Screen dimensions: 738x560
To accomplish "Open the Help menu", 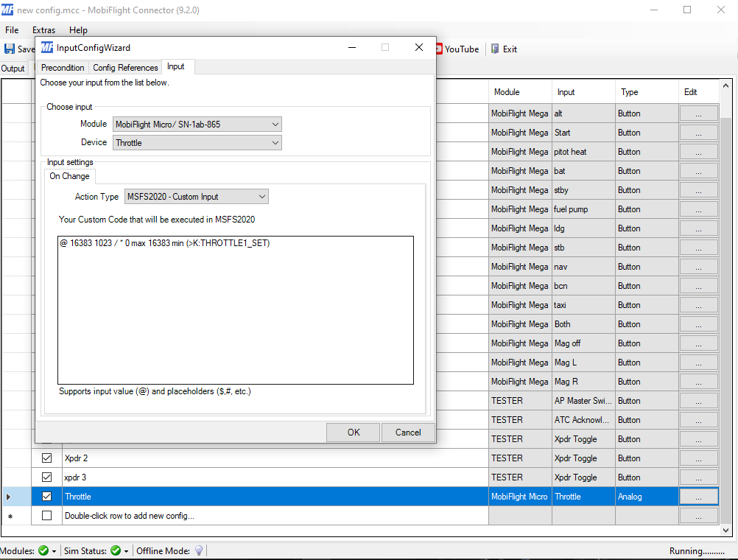I will coord(78,30).
